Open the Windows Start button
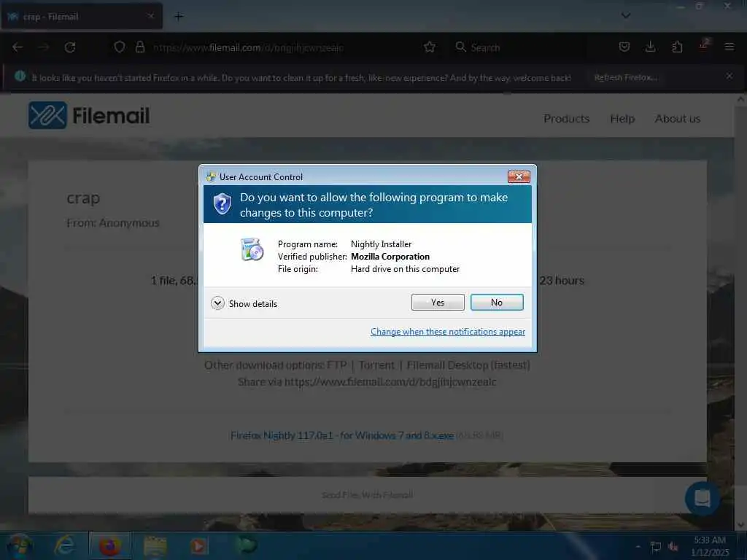 tap(20, 546)
